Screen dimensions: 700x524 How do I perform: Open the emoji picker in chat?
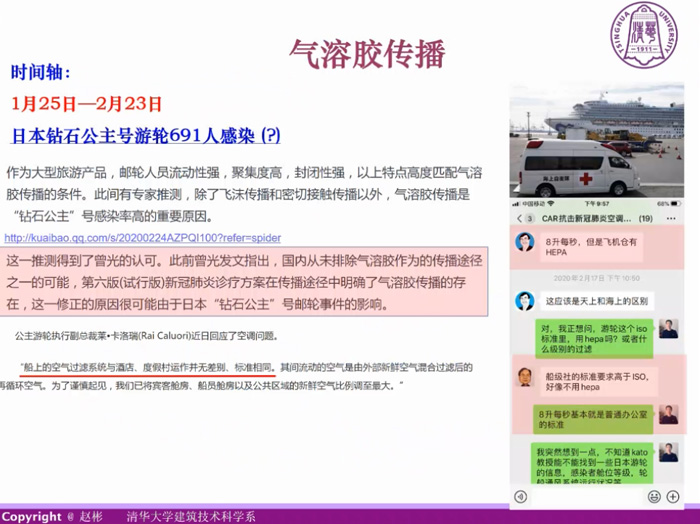coord(654,496)
